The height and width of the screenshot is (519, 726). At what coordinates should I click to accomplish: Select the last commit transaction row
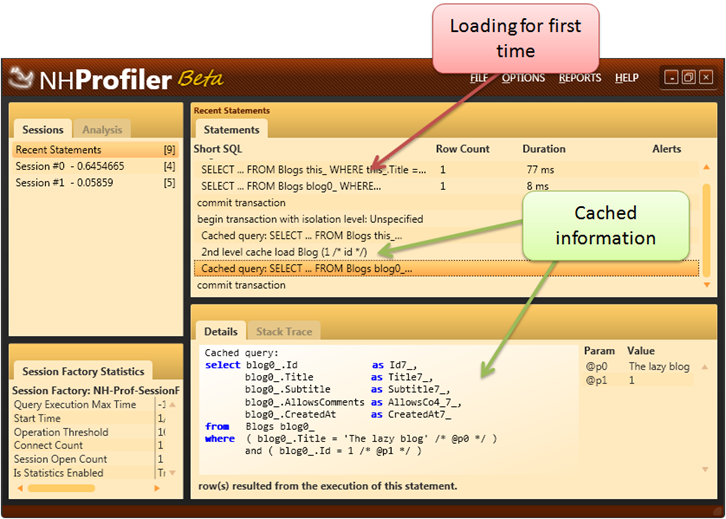(446, 285)
